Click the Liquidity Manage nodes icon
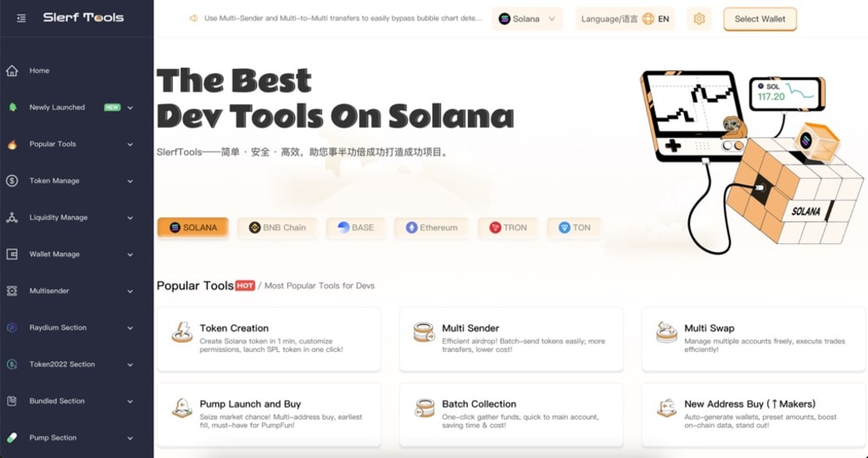This screenshot has height=458, width=868. coord(12,218)
